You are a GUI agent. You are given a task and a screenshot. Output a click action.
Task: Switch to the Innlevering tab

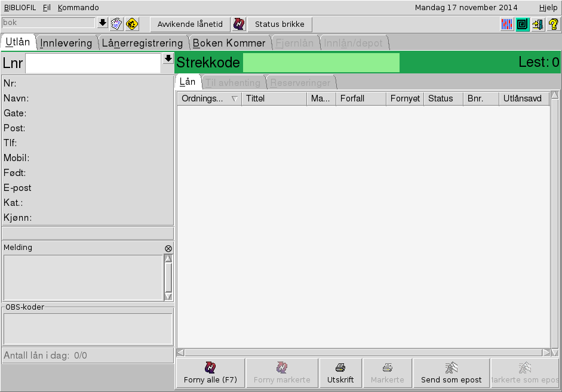pyautogui.click(x=66, y=43)
